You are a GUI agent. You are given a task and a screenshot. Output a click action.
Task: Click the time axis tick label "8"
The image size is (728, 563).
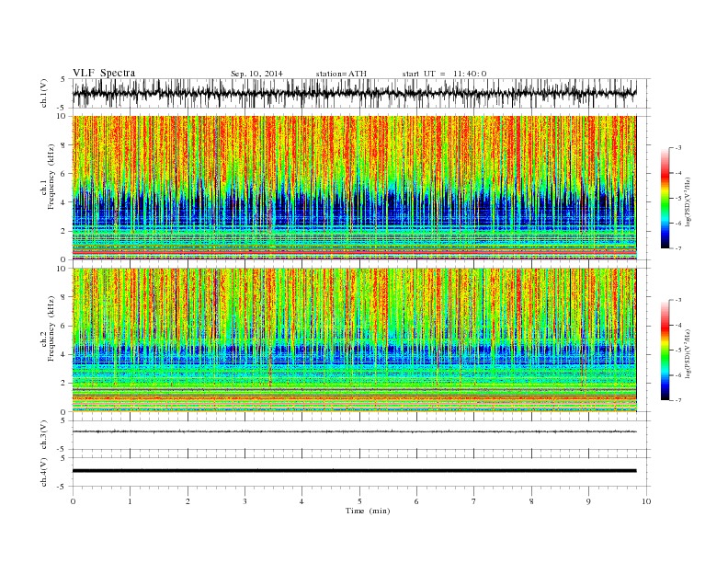coord(531,501)
